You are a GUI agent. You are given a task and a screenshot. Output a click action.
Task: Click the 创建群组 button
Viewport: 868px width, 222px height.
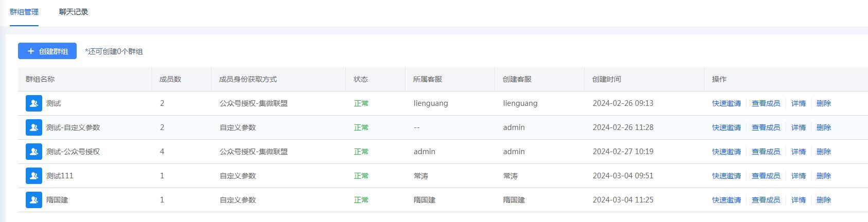47,51
